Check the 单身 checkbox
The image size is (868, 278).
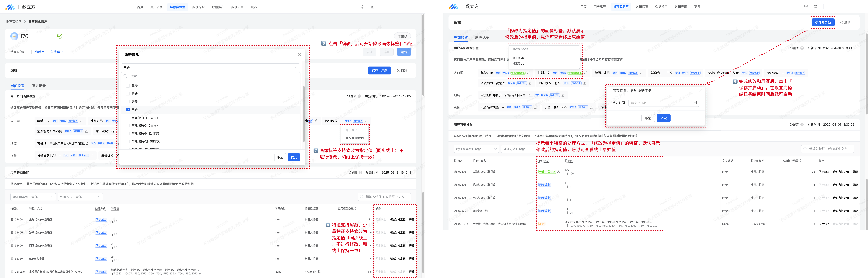click(128, 86)
